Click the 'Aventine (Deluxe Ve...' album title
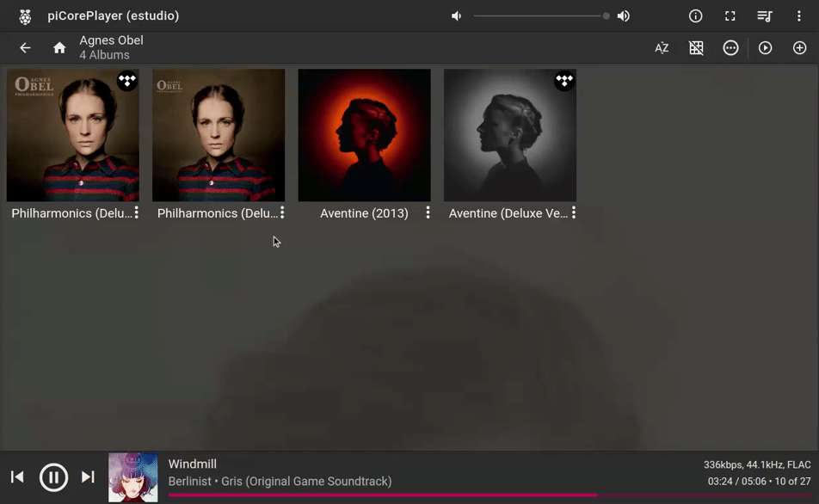819x504 pixels. 508,213
